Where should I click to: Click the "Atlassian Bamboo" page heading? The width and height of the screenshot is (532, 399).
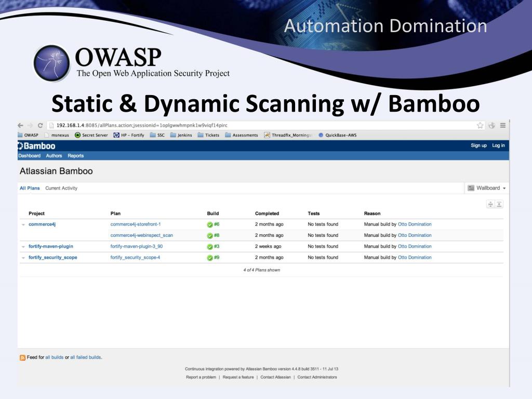[56, 171]
